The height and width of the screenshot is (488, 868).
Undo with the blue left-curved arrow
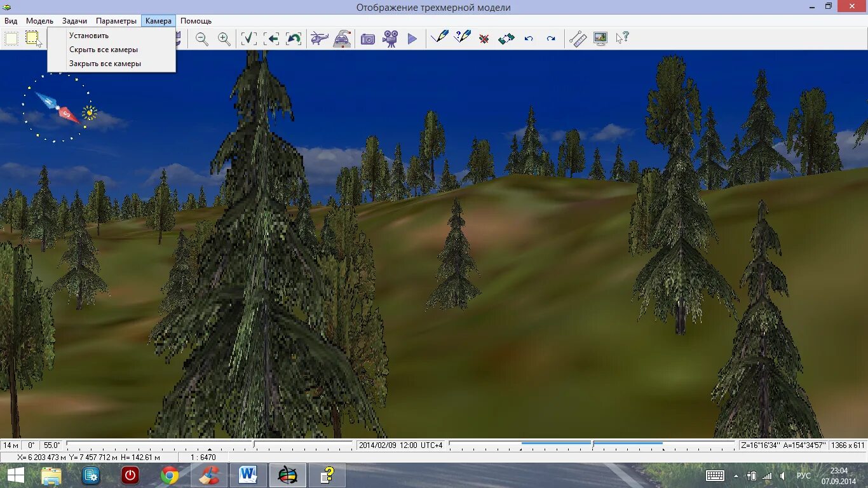pos(529,39)
